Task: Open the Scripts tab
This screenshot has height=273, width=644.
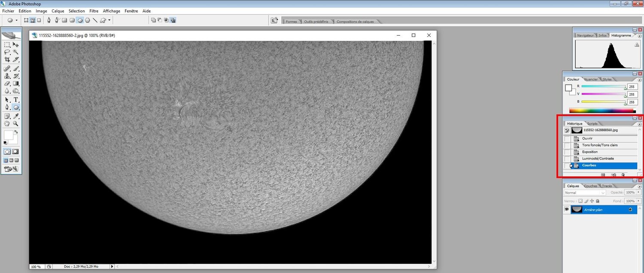Action: pyautogui.click(x=592, y=123)
